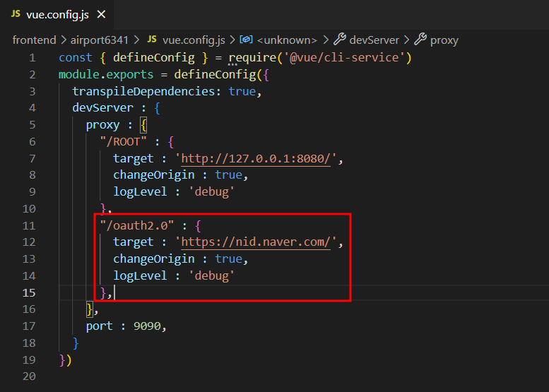Close the vue.config.js tab
Viewport: 549px width, 392px height.
point(101,14)
